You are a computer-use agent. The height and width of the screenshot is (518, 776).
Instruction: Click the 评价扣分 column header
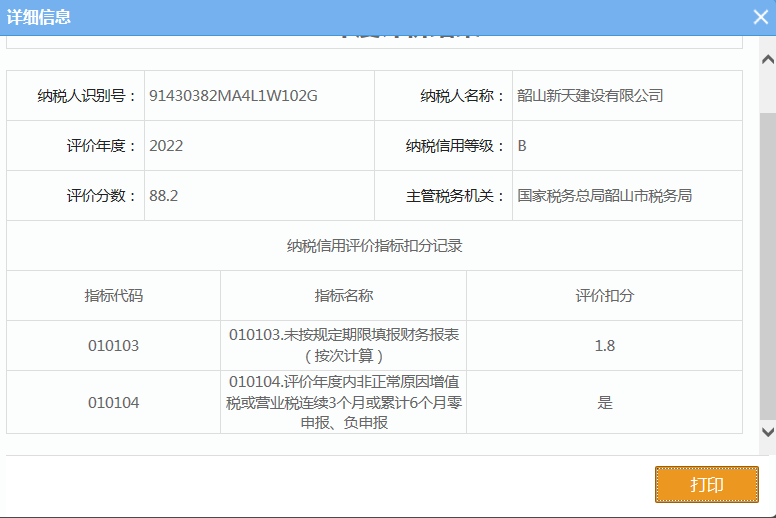point(604,296)
